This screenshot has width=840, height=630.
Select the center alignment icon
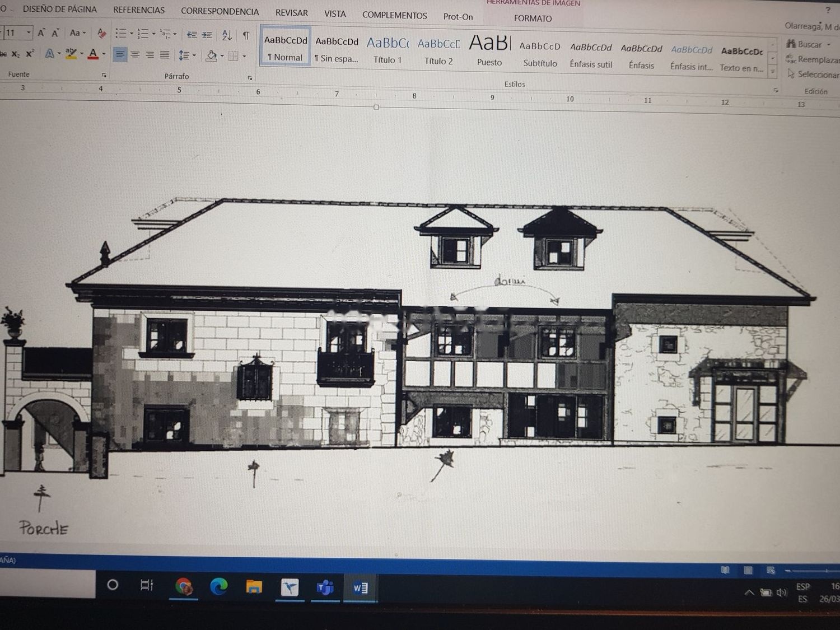tap(135, 54)
